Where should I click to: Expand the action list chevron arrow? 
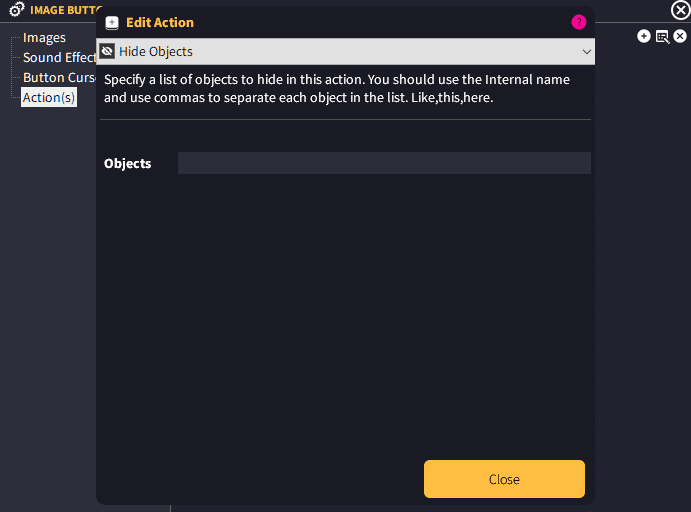pos(587,52)
